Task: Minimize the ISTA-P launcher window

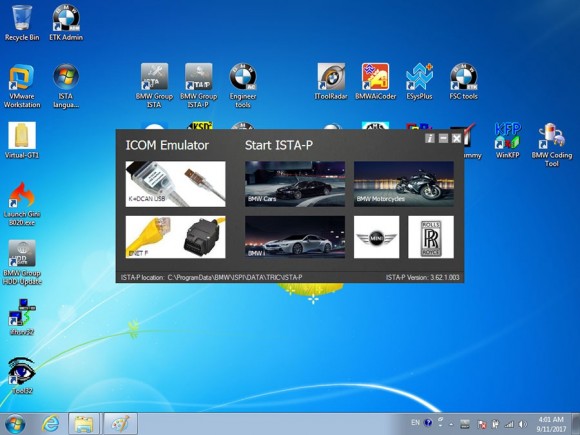Action: point(443,138)
